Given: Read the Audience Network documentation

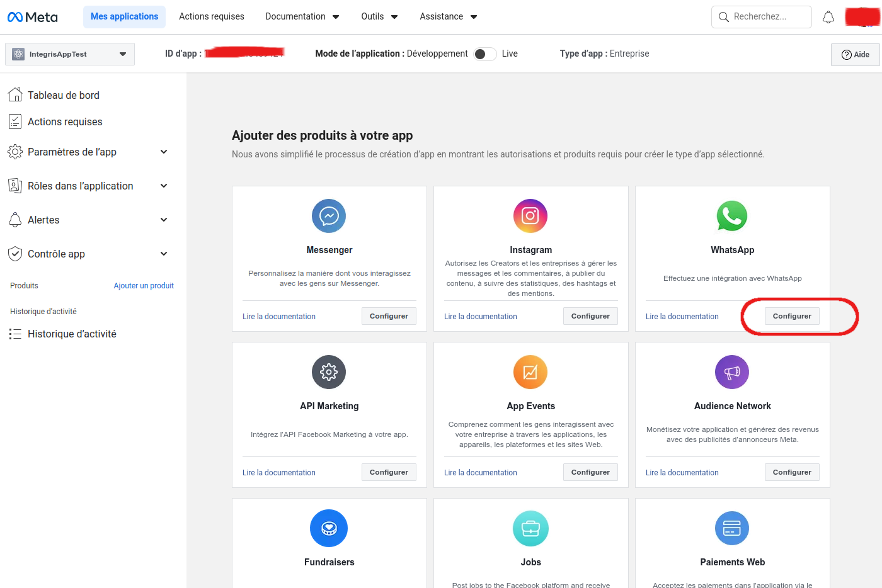Looking at the screenshot, I should coord(682,473).
